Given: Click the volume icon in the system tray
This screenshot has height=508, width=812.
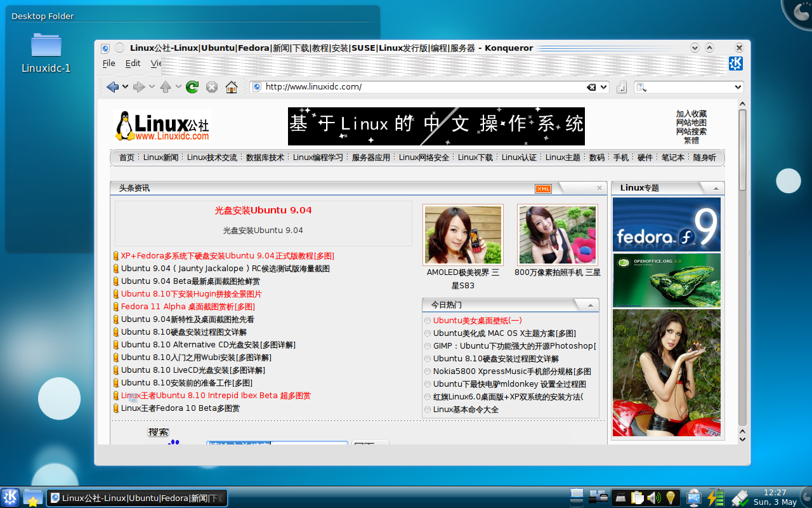Looking at the screenshot, I should [653, 498].
